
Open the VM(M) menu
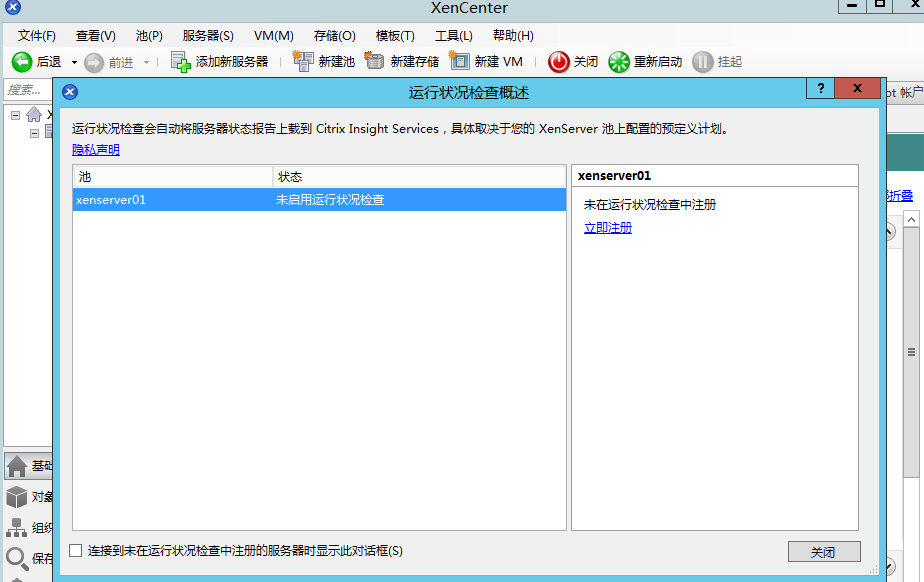(274, 36)
